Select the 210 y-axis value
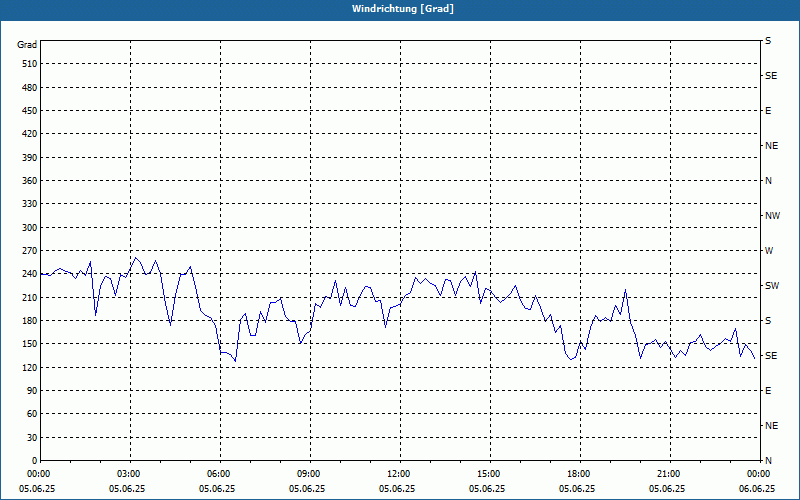This screenshot has width=800, height=500. (30, 297)
